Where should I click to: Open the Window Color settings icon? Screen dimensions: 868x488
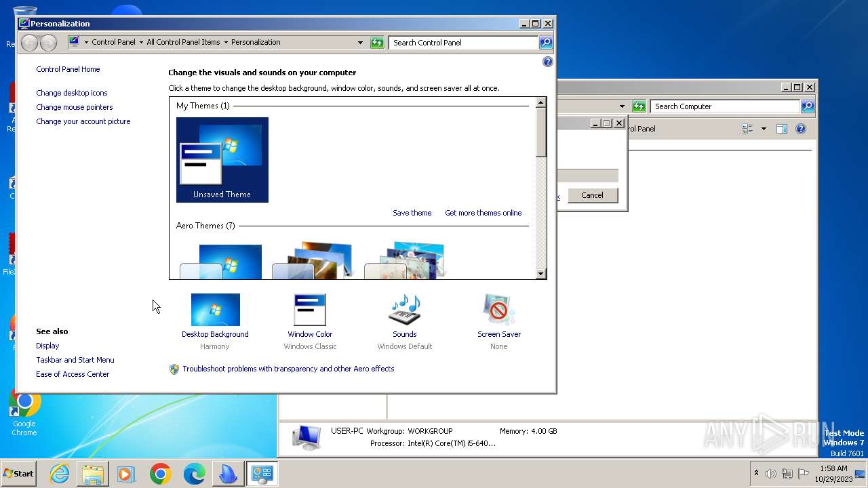tap(310, 310)
